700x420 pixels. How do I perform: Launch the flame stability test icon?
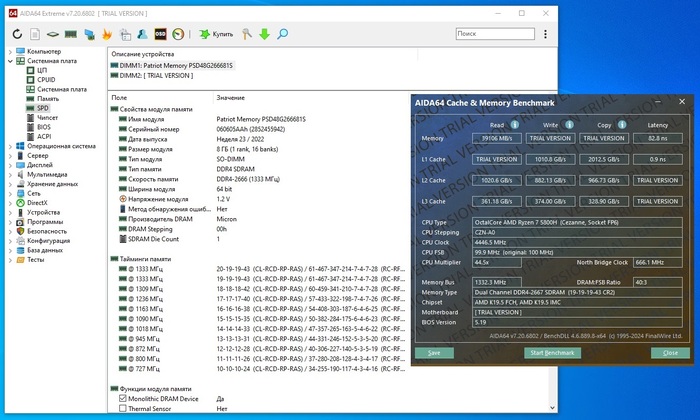[x=107, y=34]
